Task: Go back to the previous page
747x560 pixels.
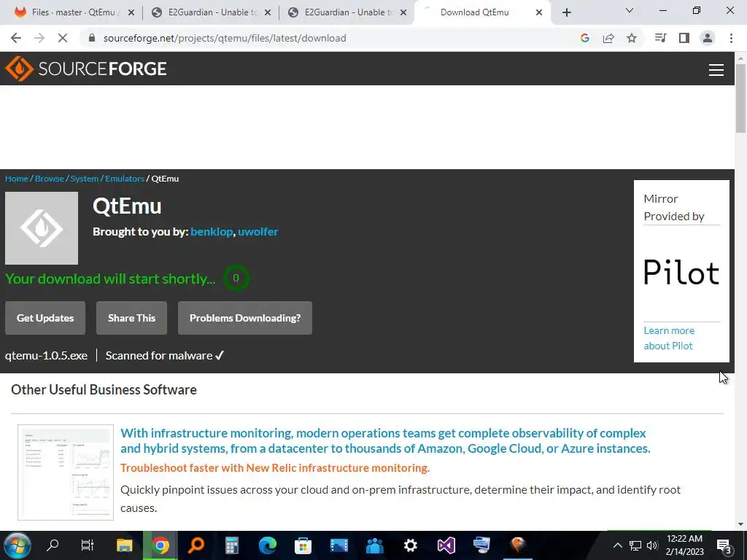Action: point(16,38)
